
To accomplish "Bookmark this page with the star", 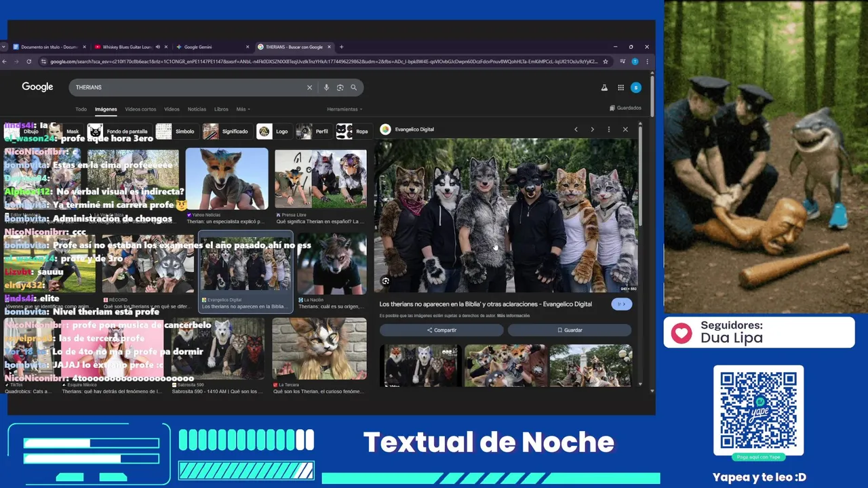I will (x=606, y=61).
